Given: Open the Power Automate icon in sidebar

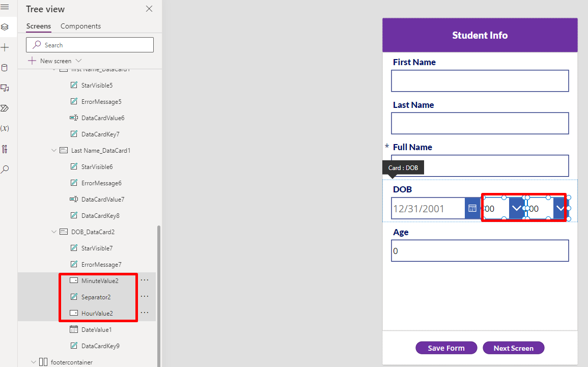Looking at the screenshot, I should 5,108.
